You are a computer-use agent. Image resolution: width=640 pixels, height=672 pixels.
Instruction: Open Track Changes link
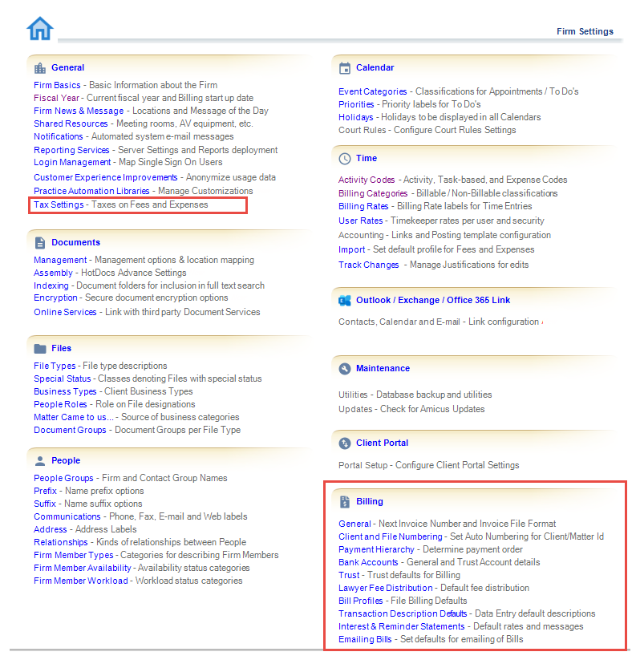coord(369,265)
